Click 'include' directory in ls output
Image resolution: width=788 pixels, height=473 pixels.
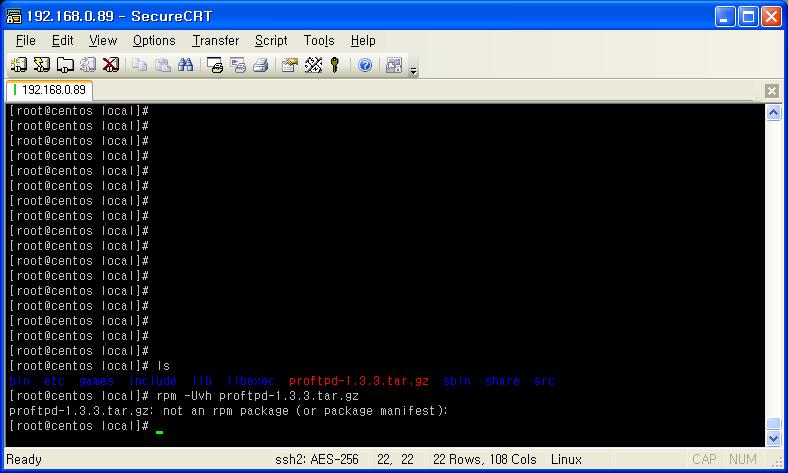click(153, 381)
